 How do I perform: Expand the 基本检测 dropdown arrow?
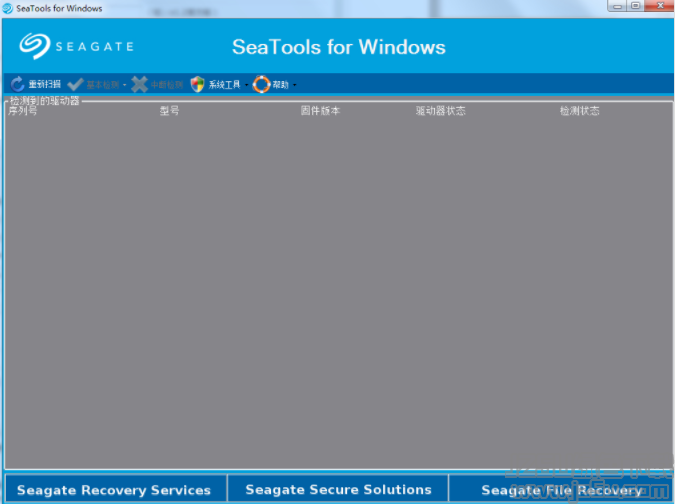124,85
